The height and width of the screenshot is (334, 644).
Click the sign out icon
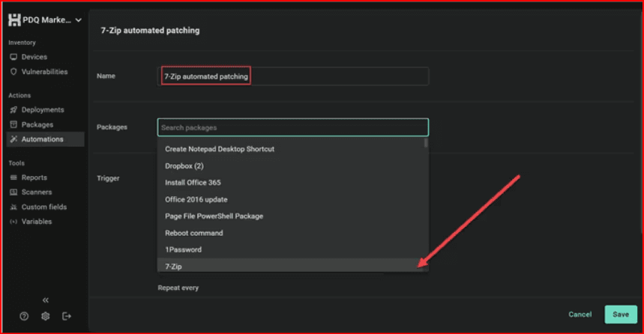coord(67,316)
